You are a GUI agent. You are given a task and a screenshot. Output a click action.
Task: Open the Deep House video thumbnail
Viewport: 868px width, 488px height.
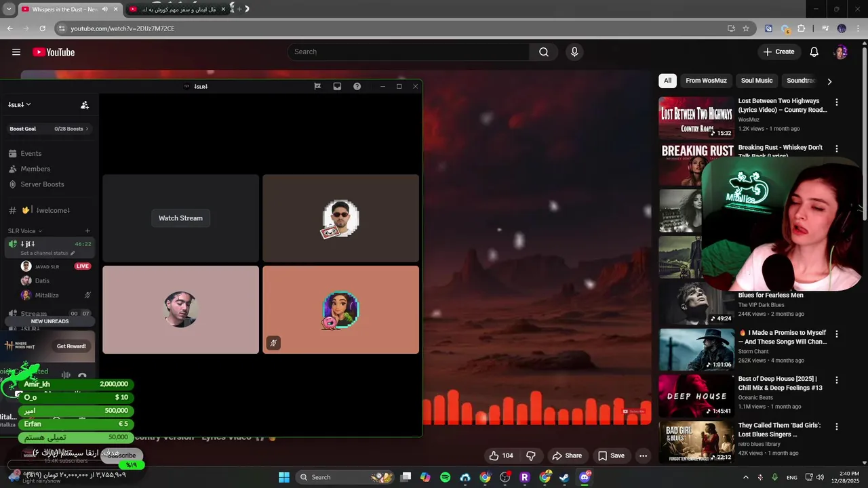coord(696,396)
